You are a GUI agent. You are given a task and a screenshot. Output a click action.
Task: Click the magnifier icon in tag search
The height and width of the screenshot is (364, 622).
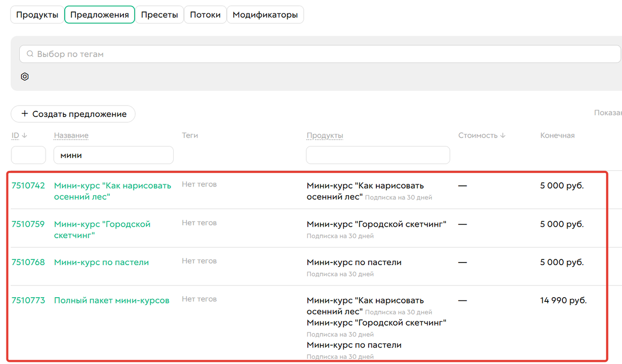(x=30, y=54)
